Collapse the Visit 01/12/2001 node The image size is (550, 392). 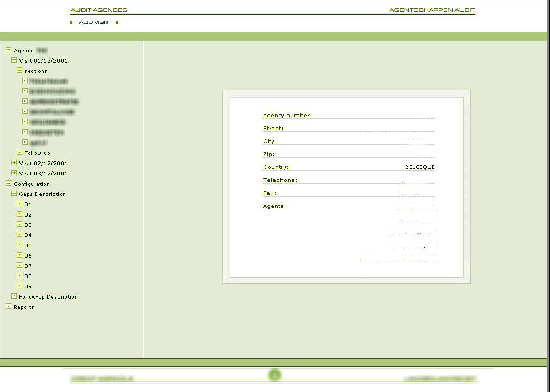pyautogui.click(x=14, y=60)
